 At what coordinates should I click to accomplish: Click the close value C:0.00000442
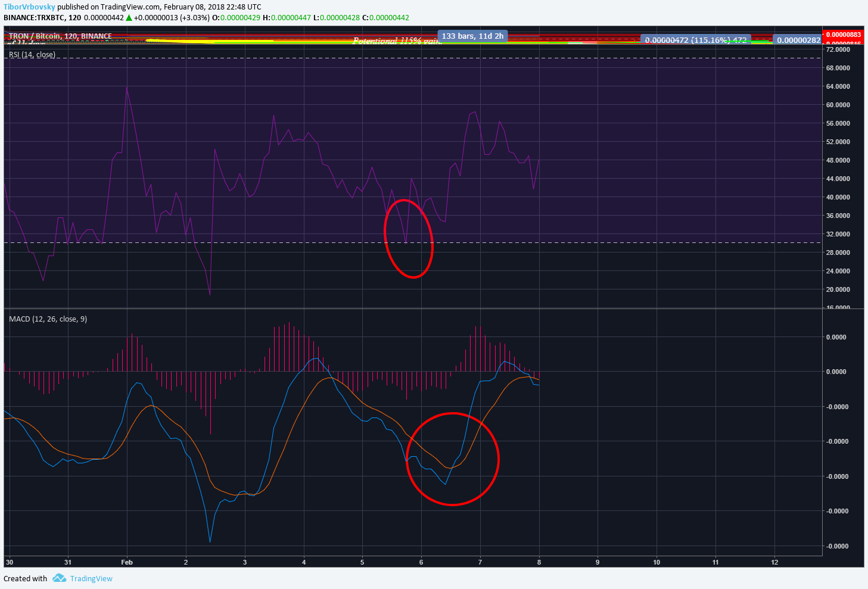(x=385, y=18)
